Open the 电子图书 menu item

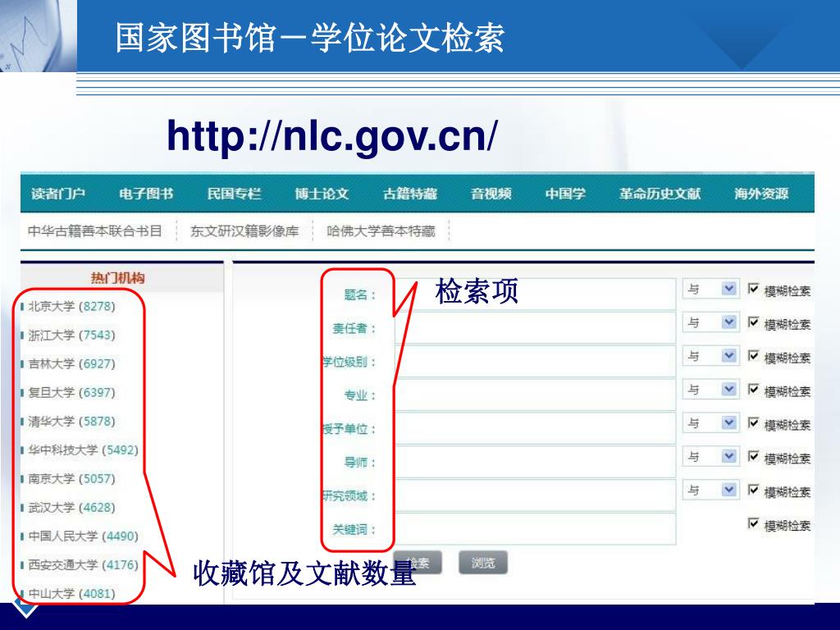click(x=146, y=194)
